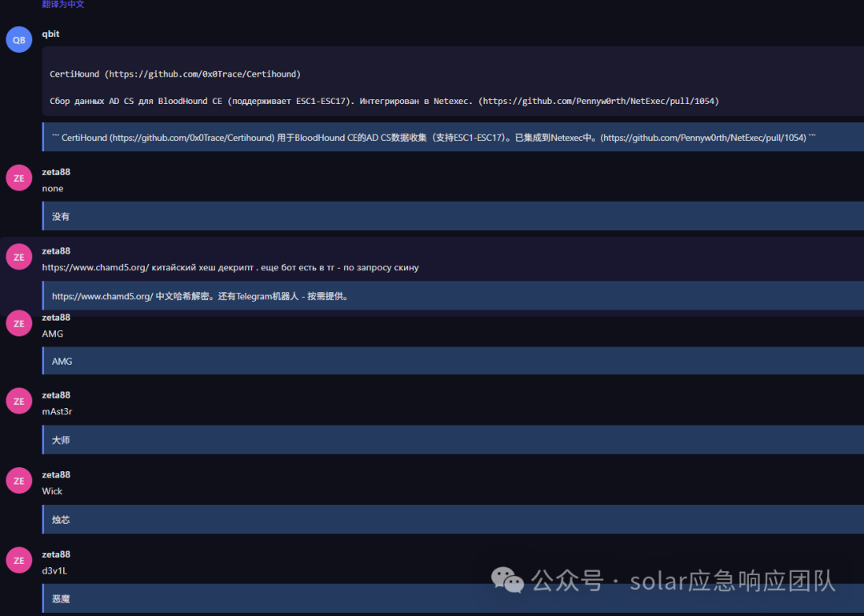This screenshot has height=616, width=864.
Task: Open the ZE avatar next to the mAst3r message
Action: (18, 401)
